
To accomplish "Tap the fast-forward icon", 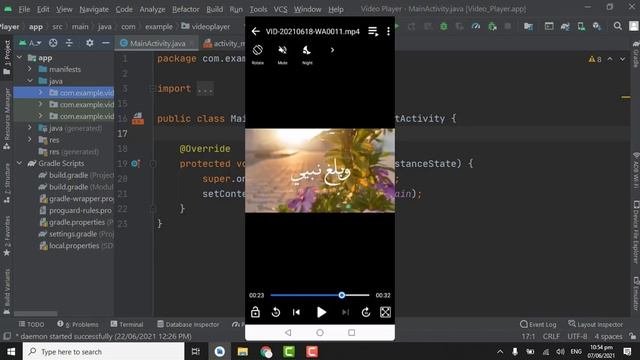I will [366, 312].
